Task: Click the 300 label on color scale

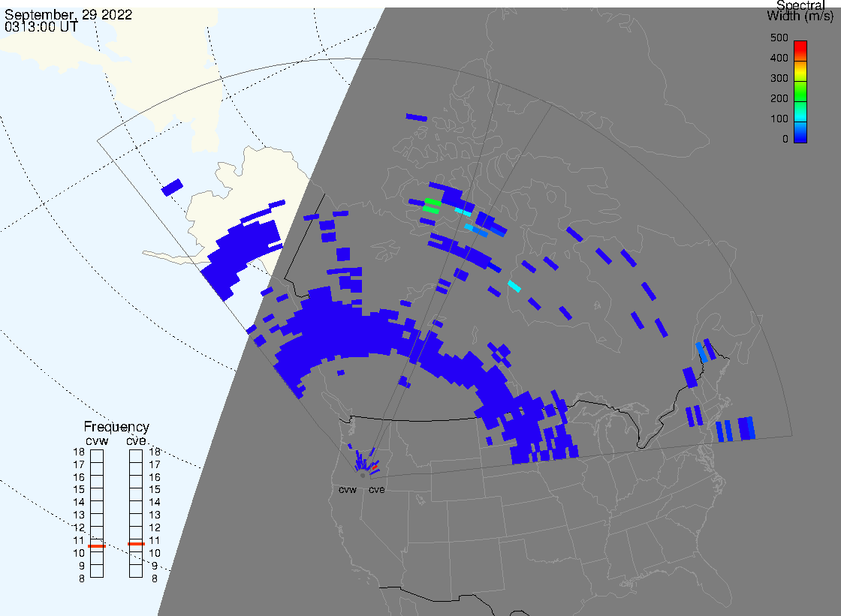Action: click(779, 78)
